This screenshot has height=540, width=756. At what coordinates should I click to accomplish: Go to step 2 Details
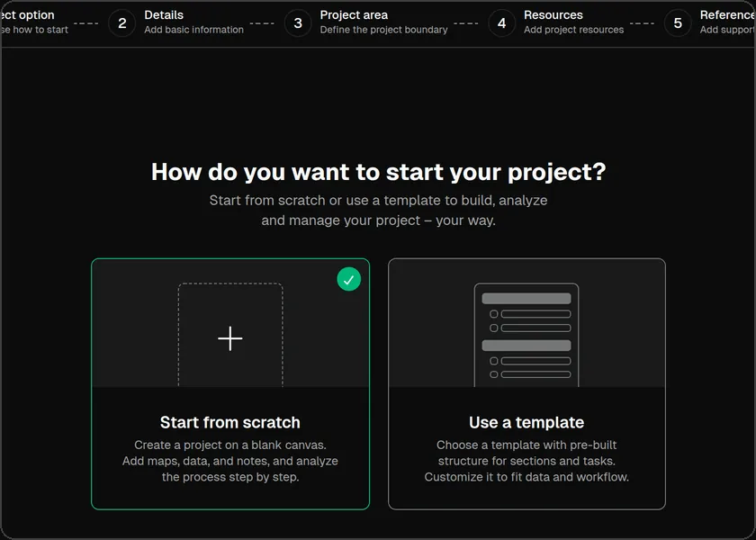pos(176,22)
